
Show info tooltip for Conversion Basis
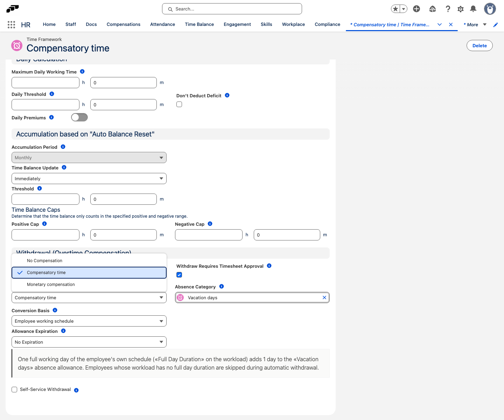[x=55, y=310]
